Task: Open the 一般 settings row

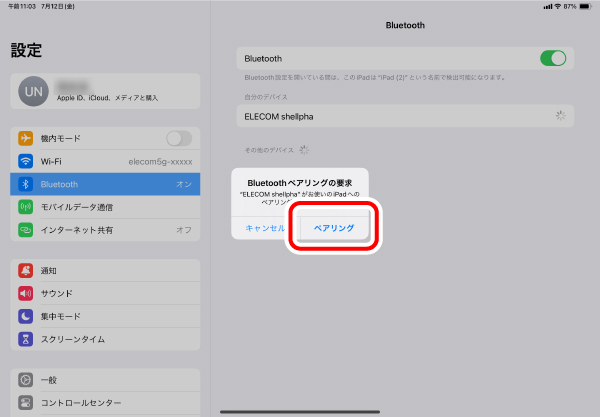Action: [x=105, y=381]
